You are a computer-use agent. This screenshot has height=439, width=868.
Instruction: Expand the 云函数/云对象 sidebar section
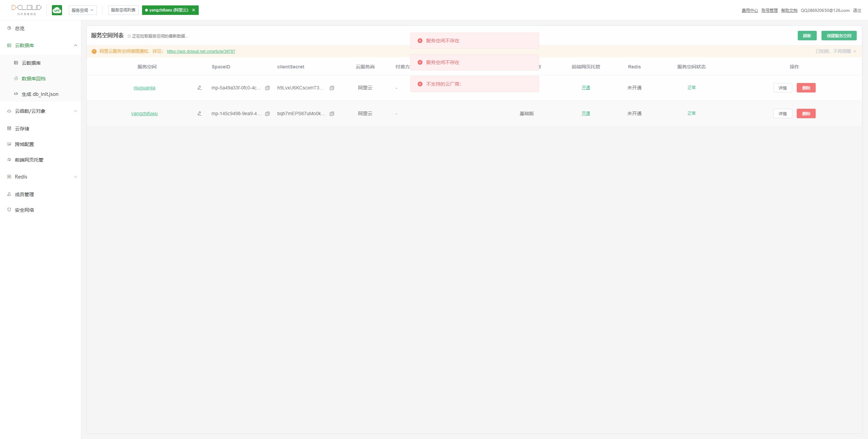tap(76, 111)
